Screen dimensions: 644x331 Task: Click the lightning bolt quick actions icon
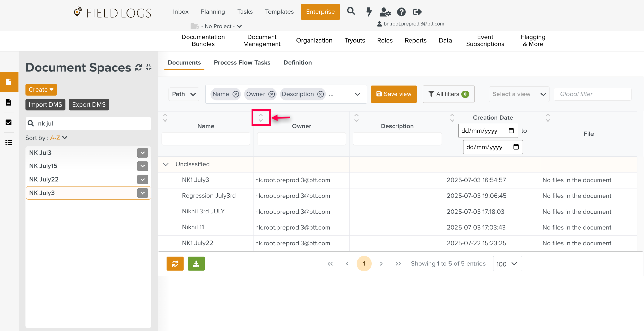[369, 12]
